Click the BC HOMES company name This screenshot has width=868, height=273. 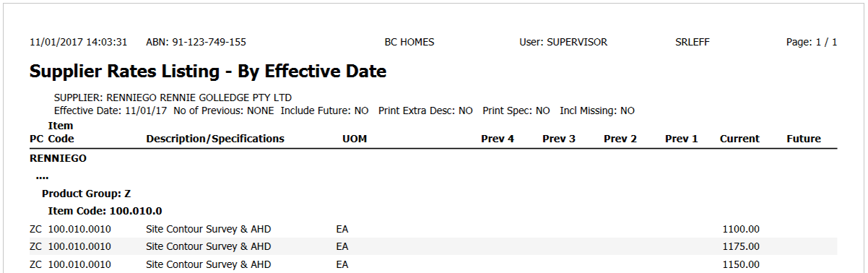tap(409, 42)
